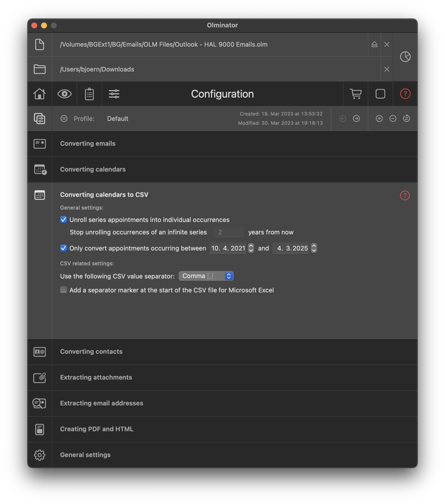Click the Converting emails icon

point(40,144)
